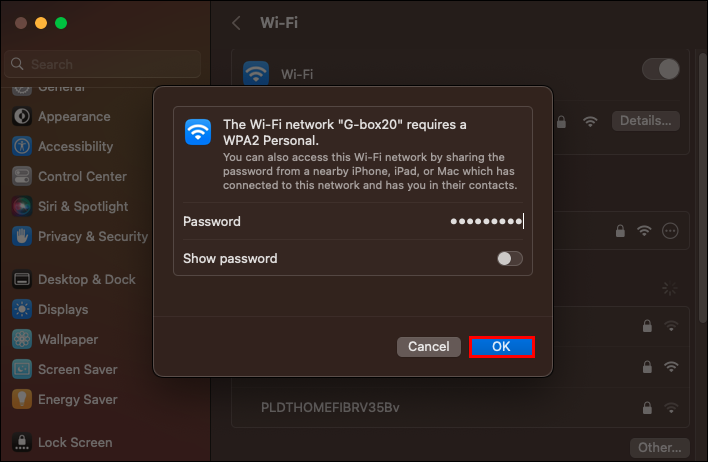This screenshot has height=462, width=708.
Task: Open Control Center settings icon
Action: [22, 176]
